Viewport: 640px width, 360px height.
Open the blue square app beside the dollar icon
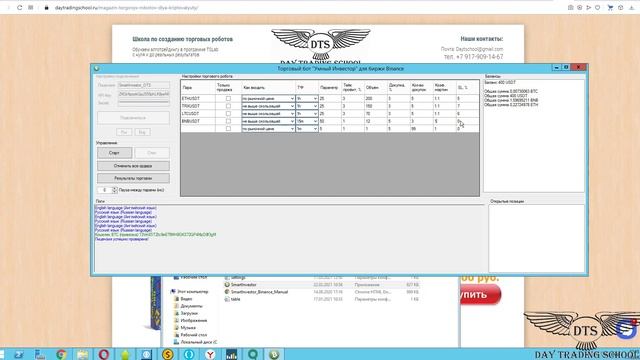click(x=146, y=354)
